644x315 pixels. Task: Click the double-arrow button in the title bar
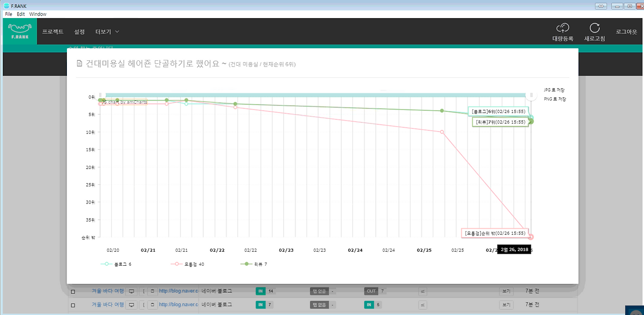point(601,6)
